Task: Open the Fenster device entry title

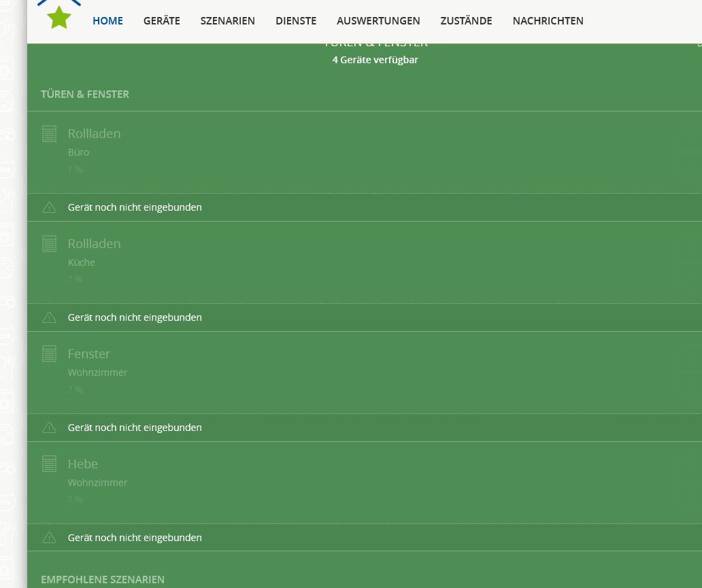Action: pyautogui.click(x=88, y=354)
